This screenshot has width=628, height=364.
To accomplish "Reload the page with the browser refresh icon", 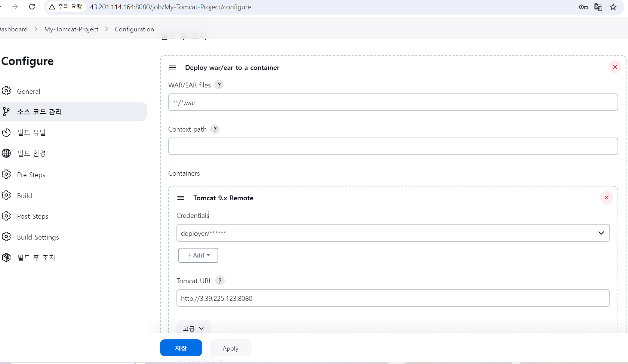I will tap(32, 7).
